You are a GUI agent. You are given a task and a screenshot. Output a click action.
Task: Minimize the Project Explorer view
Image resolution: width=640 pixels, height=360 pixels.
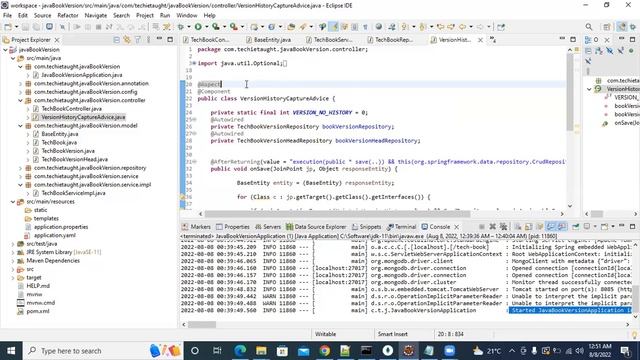point(159,39)
